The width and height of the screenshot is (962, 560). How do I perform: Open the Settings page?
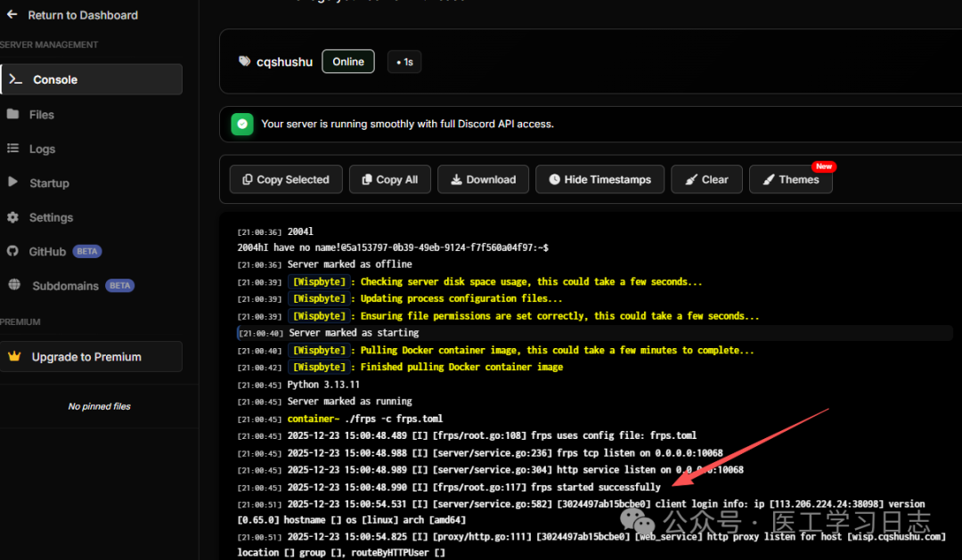(x=51, y=217)
